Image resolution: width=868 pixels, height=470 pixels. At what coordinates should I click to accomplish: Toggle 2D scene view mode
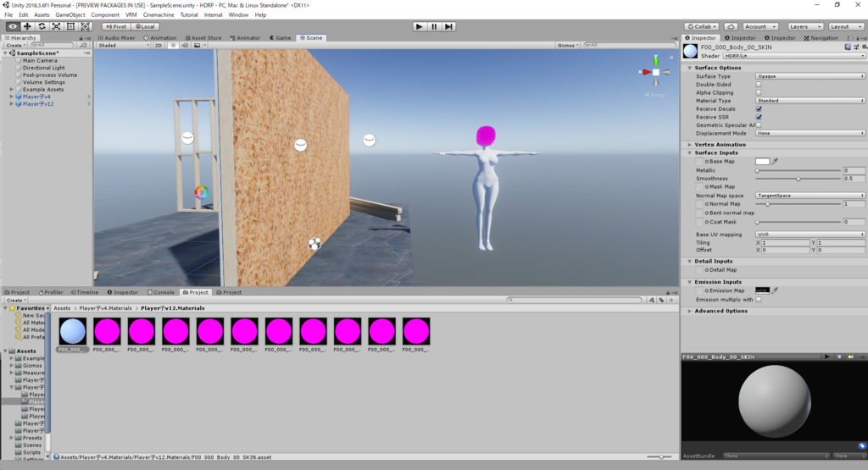[159, 46]
